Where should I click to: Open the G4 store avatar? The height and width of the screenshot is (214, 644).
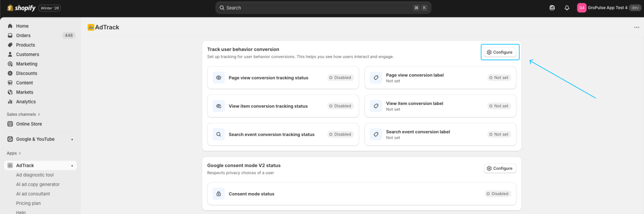coord(581,8)
